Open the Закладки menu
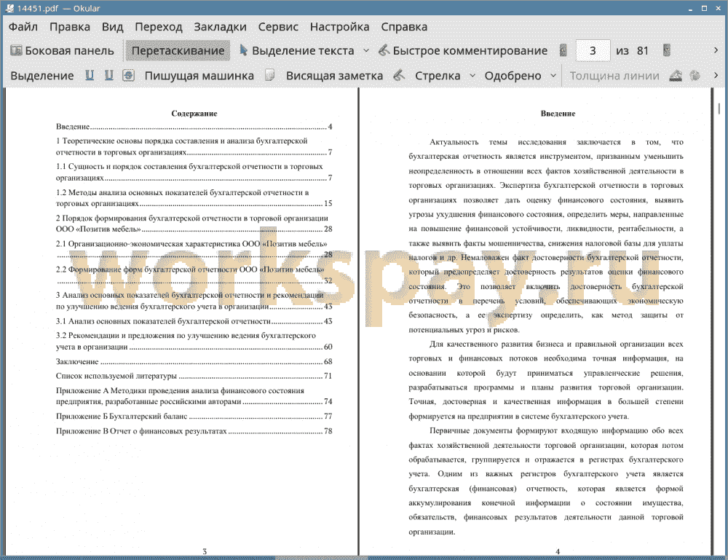The image size is (728, 560). click(220, 27)
